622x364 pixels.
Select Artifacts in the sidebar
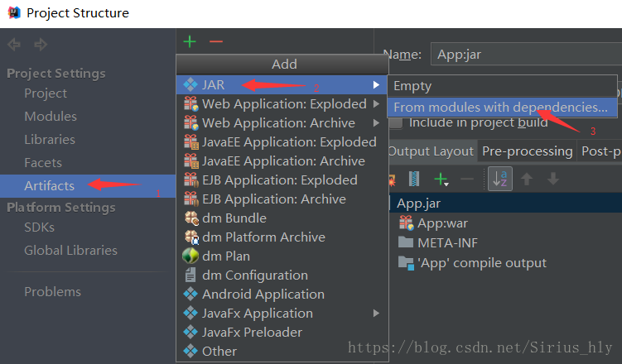pos(88,186)
